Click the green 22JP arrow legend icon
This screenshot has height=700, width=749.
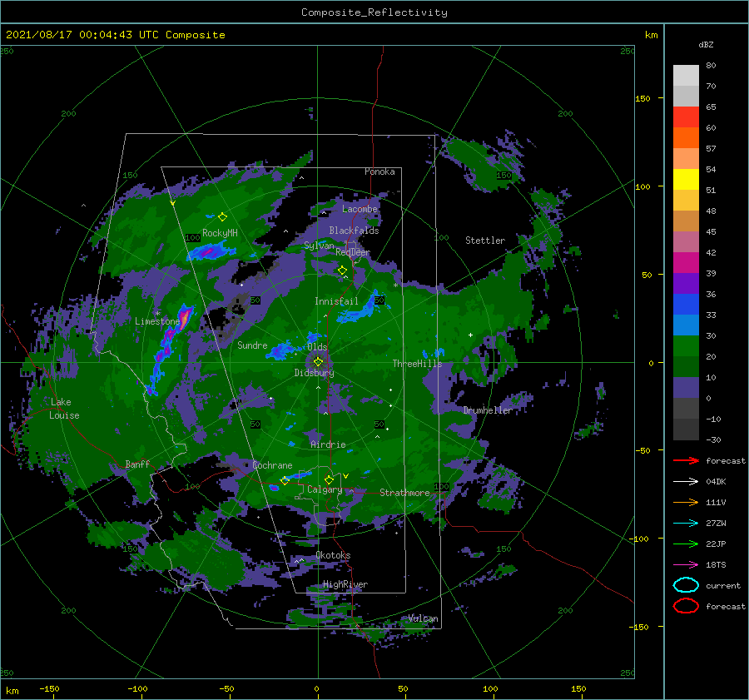(x=686, y=544)
